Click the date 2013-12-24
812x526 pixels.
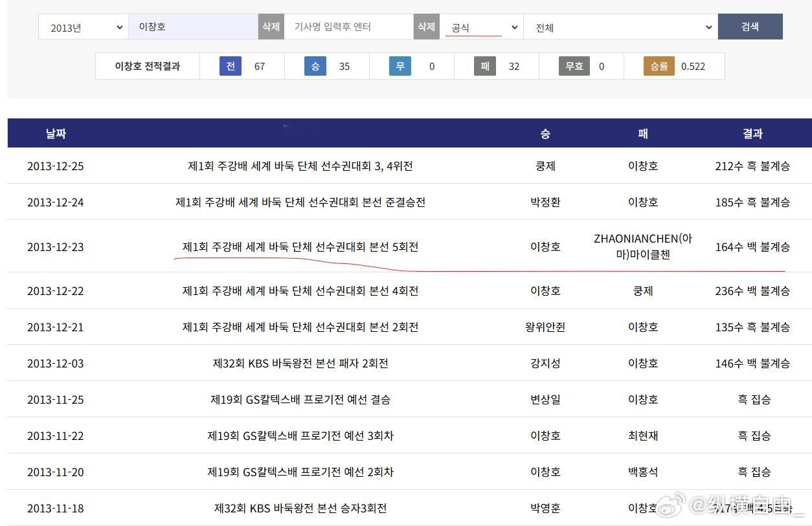coord(56,203)
